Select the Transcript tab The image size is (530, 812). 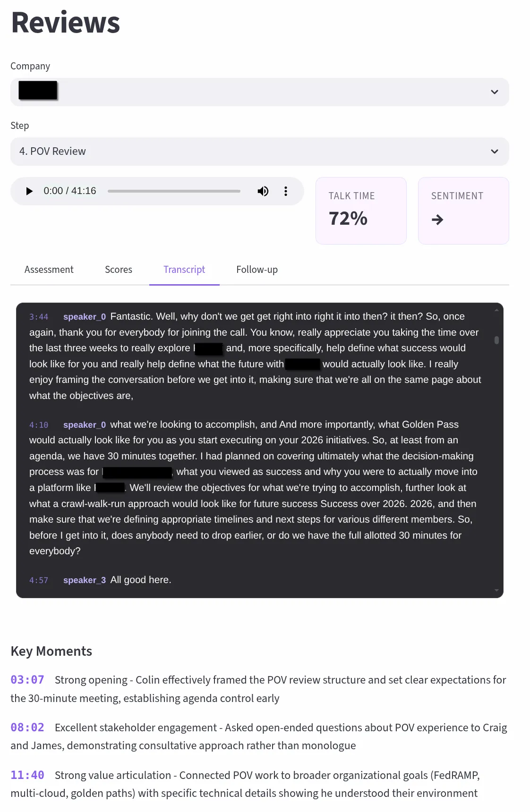(x=184, y=270)
